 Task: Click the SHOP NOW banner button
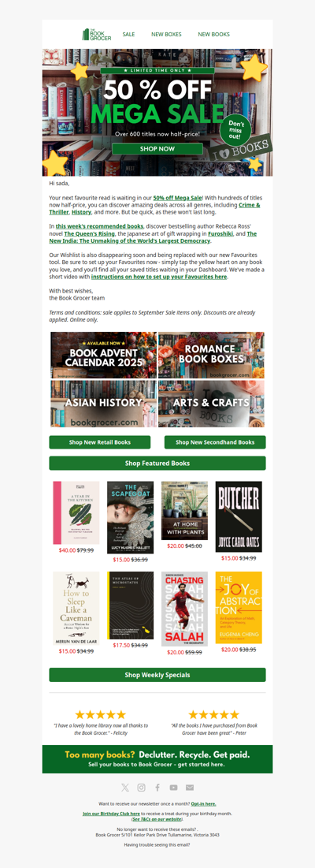click(157, 149)
